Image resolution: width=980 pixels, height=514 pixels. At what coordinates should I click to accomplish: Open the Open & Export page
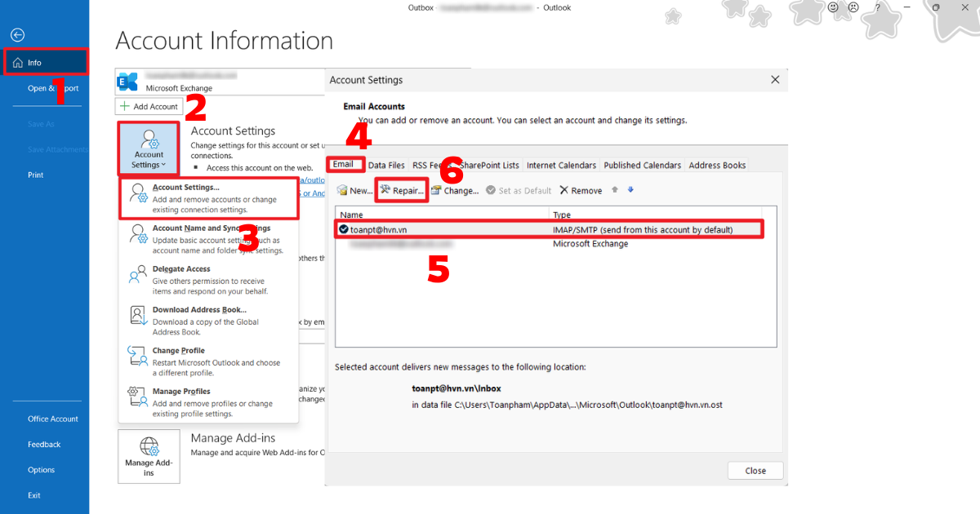pos(53,88)
